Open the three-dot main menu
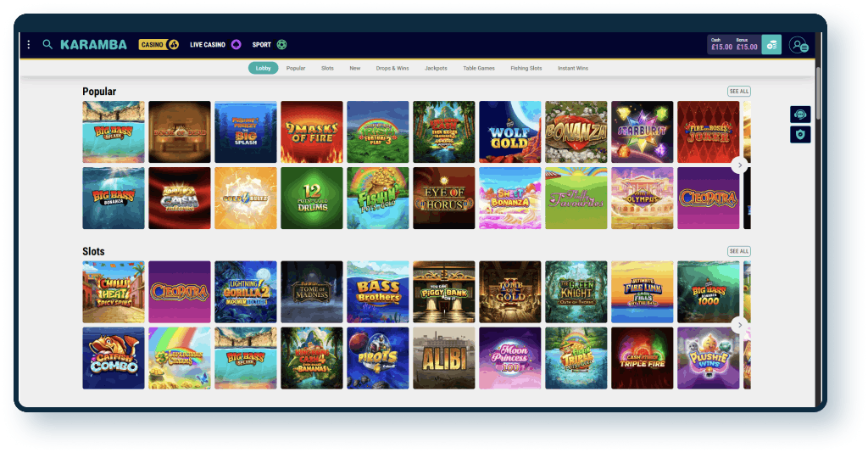Image resolution: width=868 pixels, height=453 pixels. coord(29,45)
